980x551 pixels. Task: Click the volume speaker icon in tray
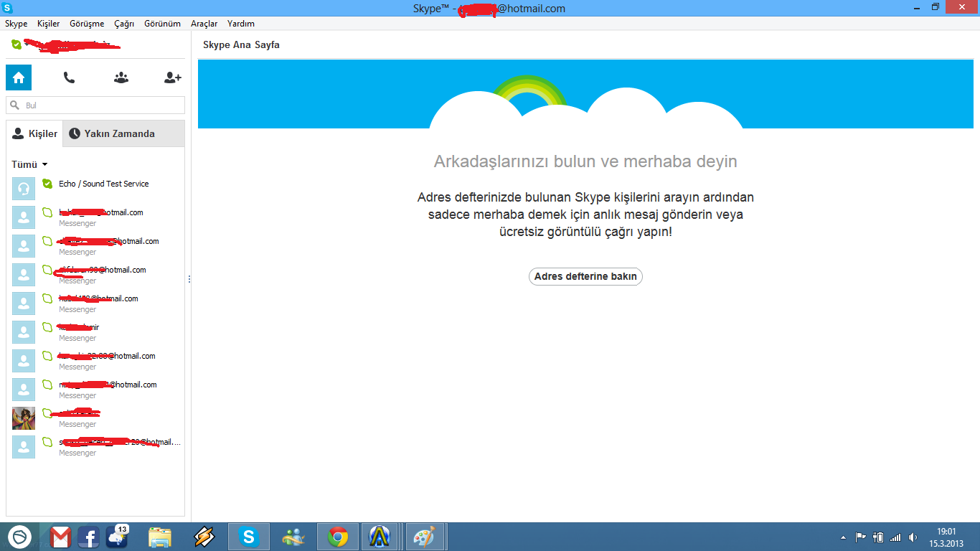(x=913, y=537)
